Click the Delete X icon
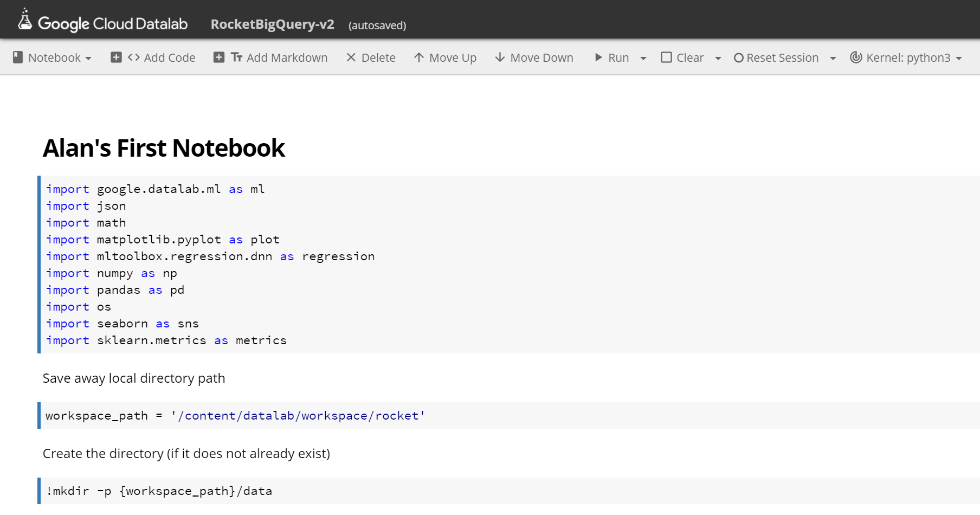 pos(351,57)
